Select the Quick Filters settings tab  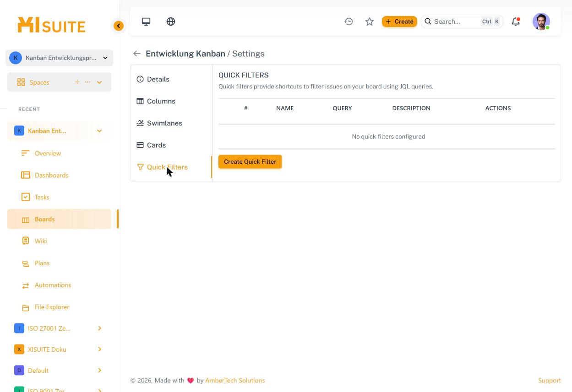[171, 167]
